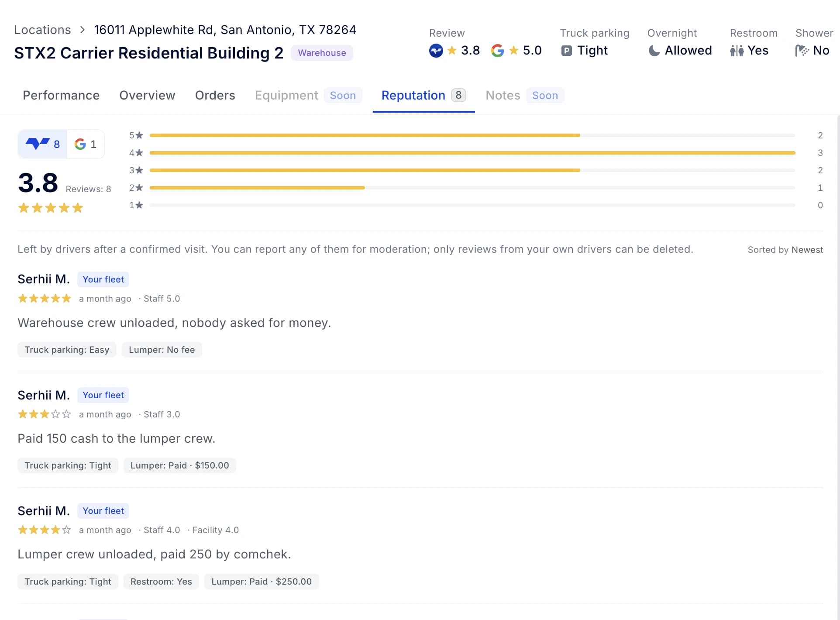Click the 3.8 average rating score
Viewport: 840px width, 620px height.
38,183
